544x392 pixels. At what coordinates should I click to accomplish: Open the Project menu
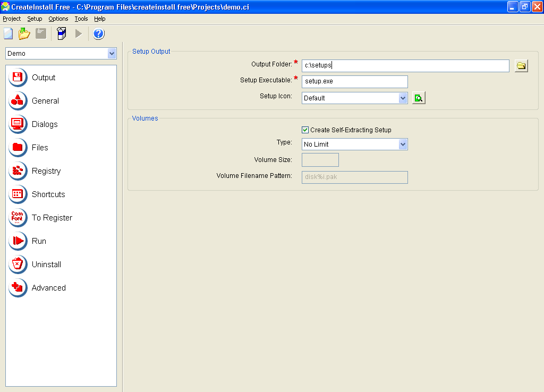(x=12, y=19)
